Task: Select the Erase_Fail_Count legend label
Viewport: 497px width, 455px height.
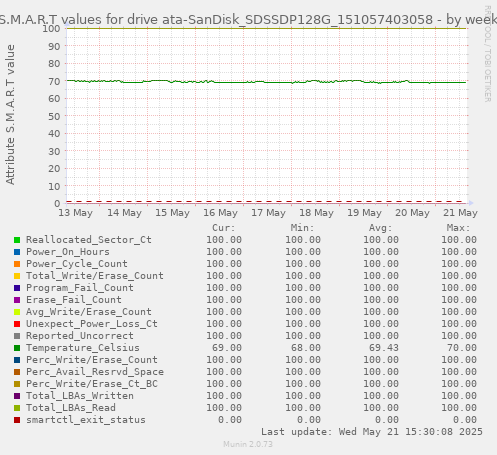Action: [x=74, y=300]
